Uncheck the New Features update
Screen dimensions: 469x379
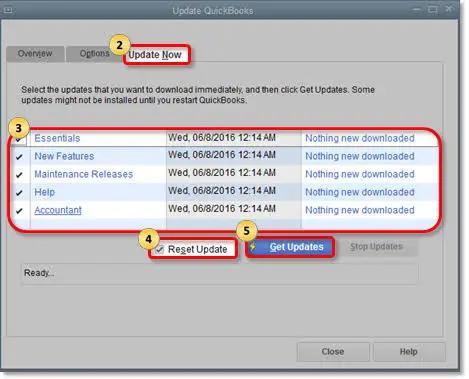click(x=19, y=157)
